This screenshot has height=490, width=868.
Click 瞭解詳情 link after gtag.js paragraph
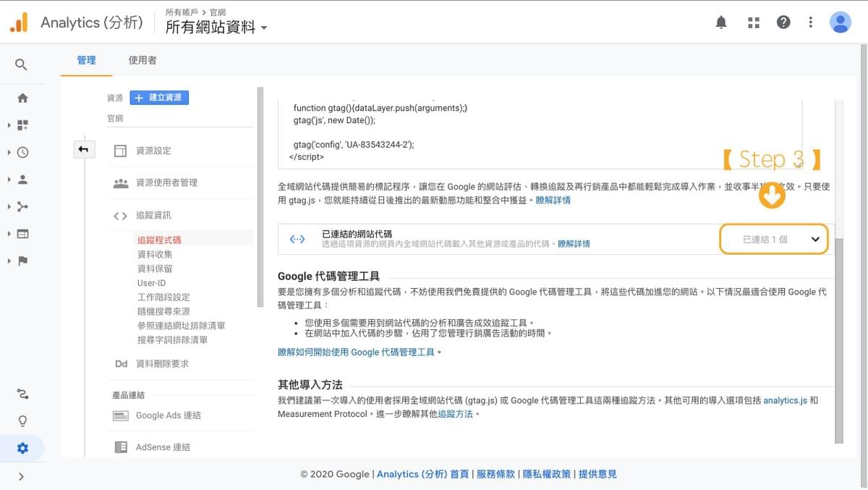tap(553, 200)
